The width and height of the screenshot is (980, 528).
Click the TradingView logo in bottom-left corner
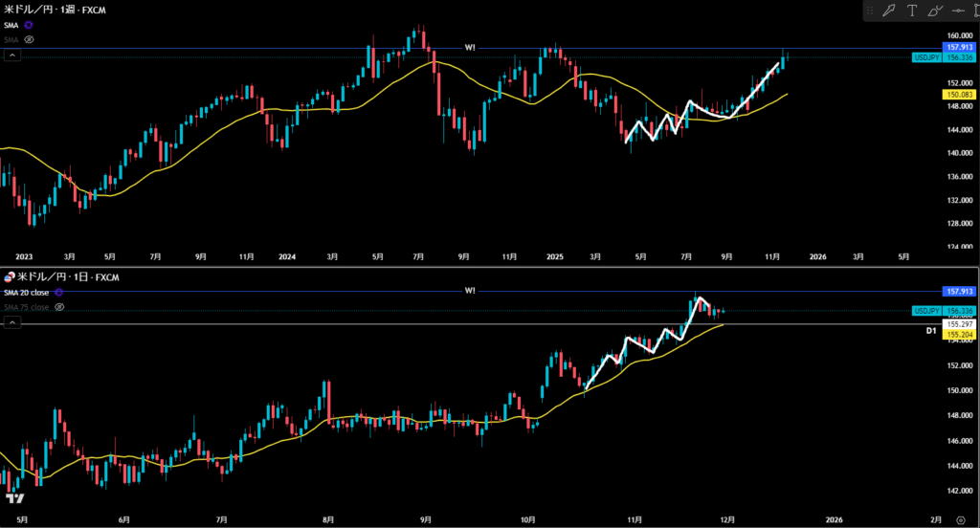coord(14,499)
